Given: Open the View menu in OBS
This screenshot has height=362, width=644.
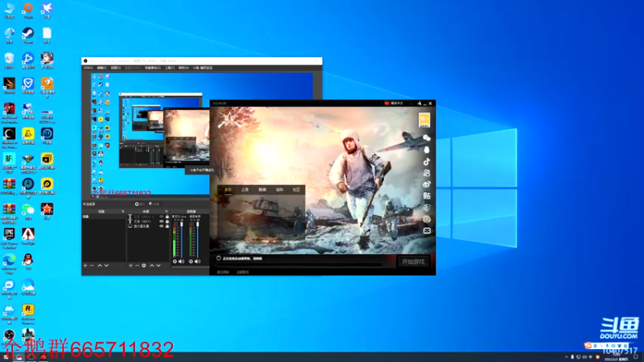Looking at the screenshot, I should (116, 68).
